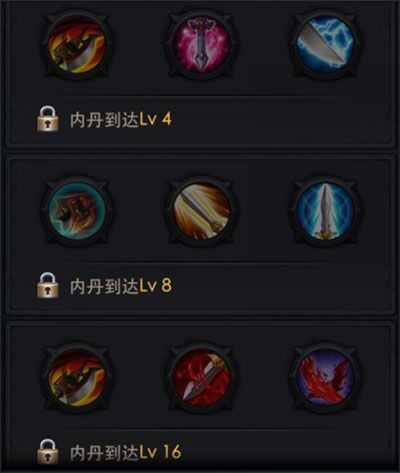Click the padlock beside 内丹到达Lv 4
The height and width of the screenshot is (473, 400).
coord(48,119)
